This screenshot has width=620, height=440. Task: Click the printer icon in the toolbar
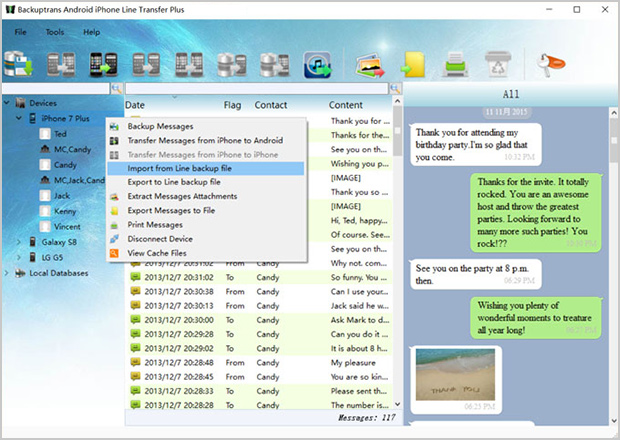point(456,63)
